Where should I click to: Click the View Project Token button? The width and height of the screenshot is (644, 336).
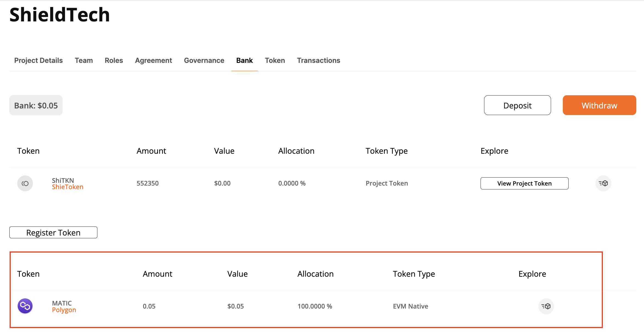click(x=524, y=183)
